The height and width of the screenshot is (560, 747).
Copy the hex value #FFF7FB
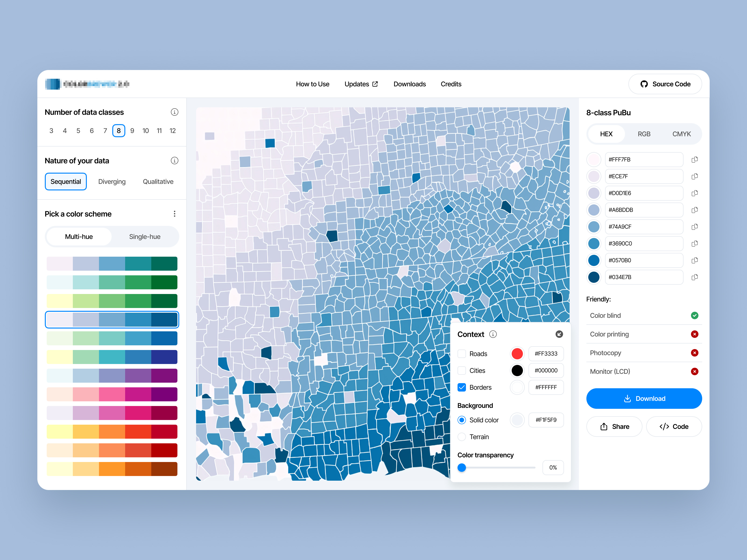coord(695,159)
